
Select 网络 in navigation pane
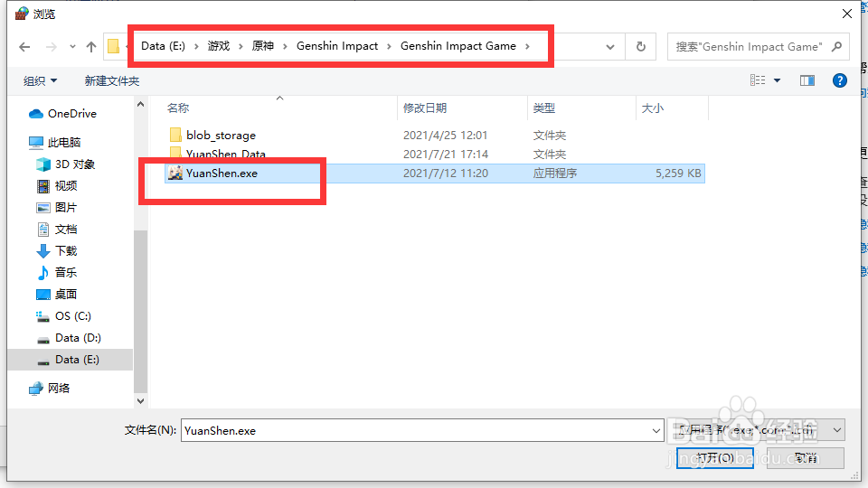[x=49, y=389]
